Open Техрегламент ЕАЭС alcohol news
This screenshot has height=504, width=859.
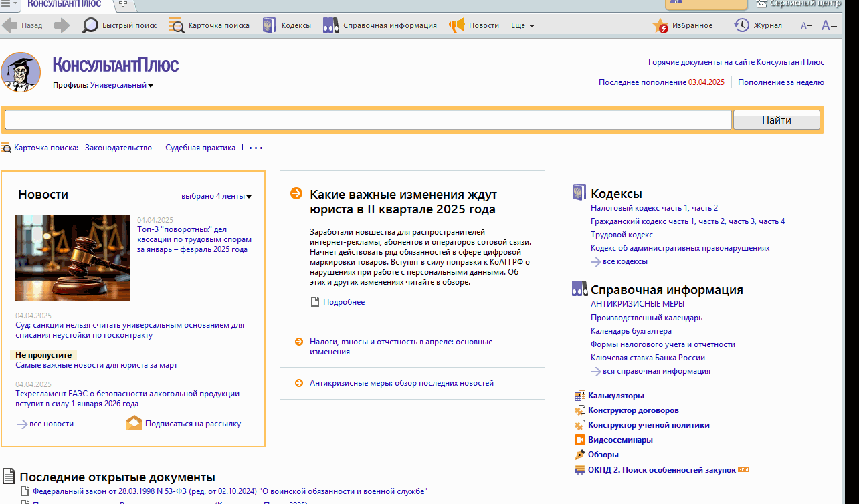click(x=127, y=399)
